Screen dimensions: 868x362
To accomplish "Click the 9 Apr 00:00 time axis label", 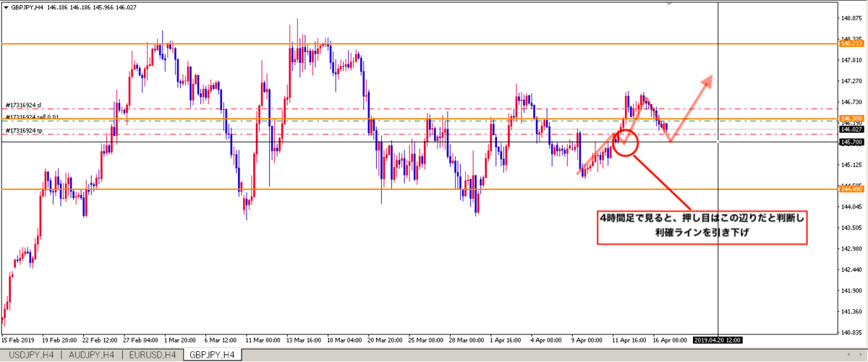I will [x=587, y=340].
